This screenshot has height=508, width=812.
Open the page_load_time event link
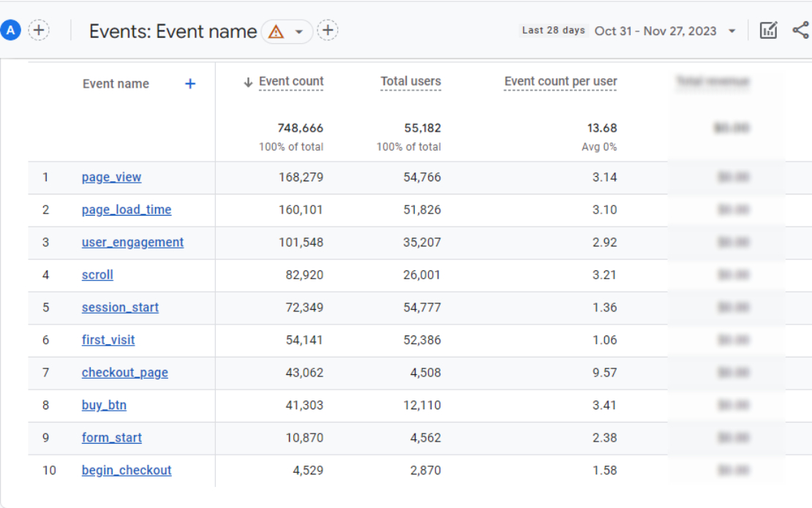126,210
